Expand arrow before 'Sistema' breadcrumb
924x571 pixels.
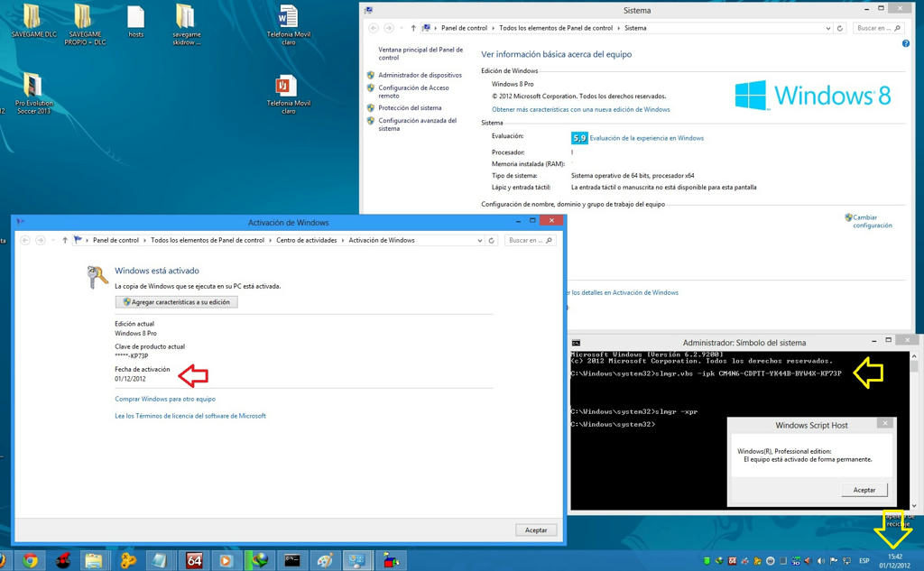click(x=619, y=28)
